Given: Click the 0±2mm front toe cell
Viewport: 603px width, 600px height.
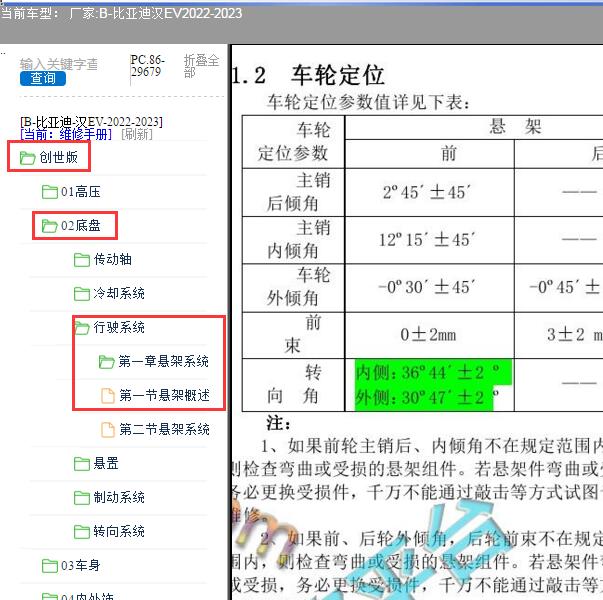Looking at the screenshot, I should 430,335.
